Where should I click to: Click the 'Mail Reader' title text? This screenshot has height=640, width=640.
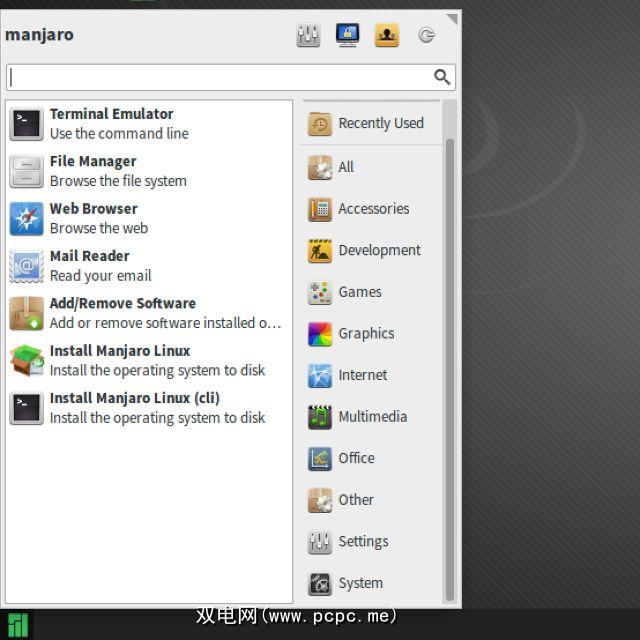click(x=90, y=256)
